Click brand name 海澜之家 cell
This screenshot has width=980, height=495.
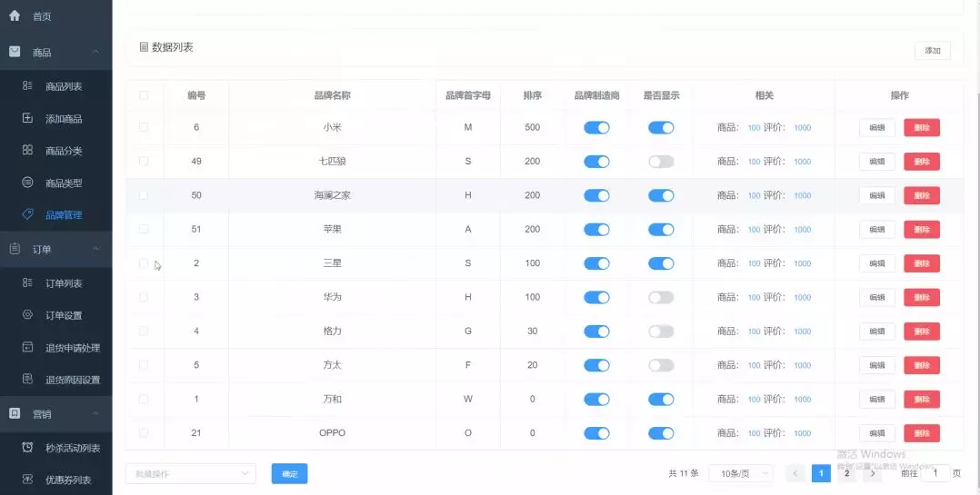pyautogui.click(x=333, y=194)
